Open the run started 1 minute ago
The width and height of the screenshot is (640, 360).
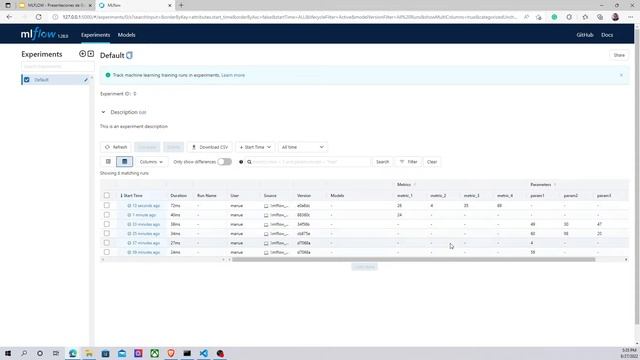point(144,215)
